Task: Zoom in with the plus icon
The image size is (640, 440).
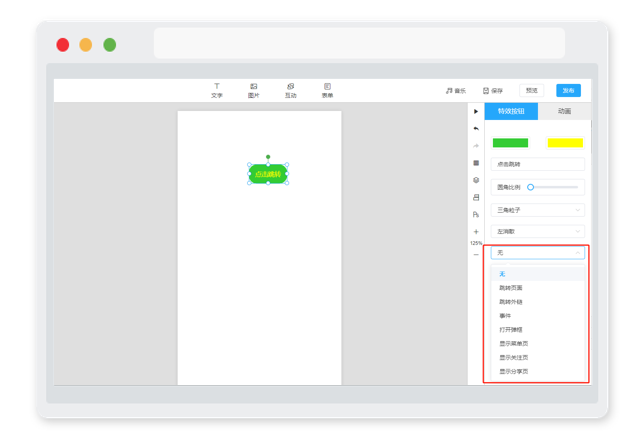Action: pyautogui.click(x=476, y=231)
